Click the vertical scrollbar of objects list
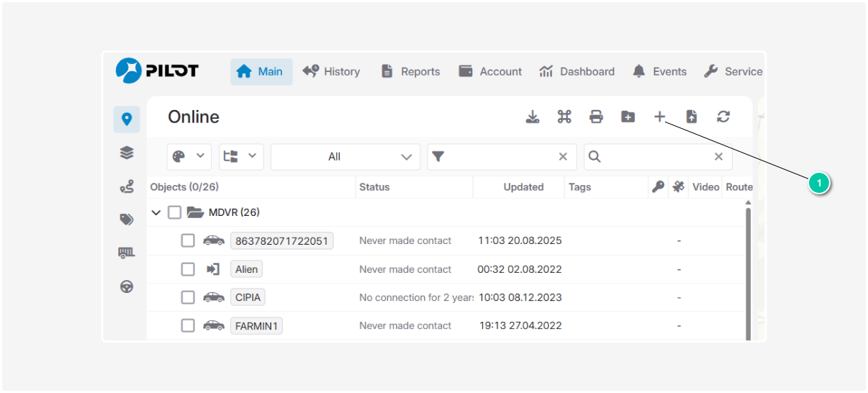Viewport: 868px width, 393px height. click(748, 274)
